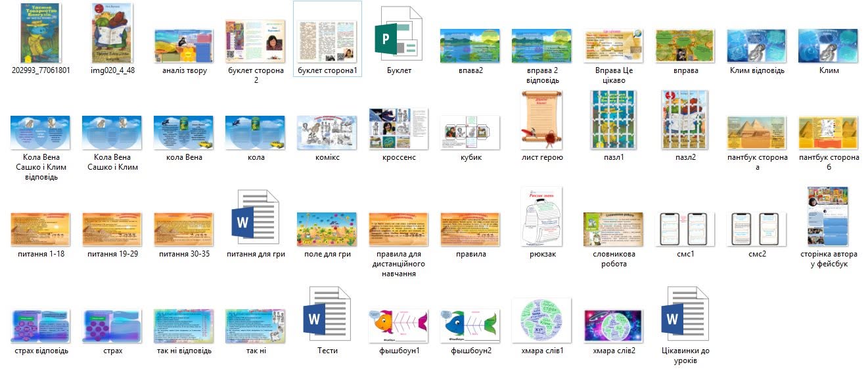Select the 202993_77061801 book cover image

click(41, 32)
